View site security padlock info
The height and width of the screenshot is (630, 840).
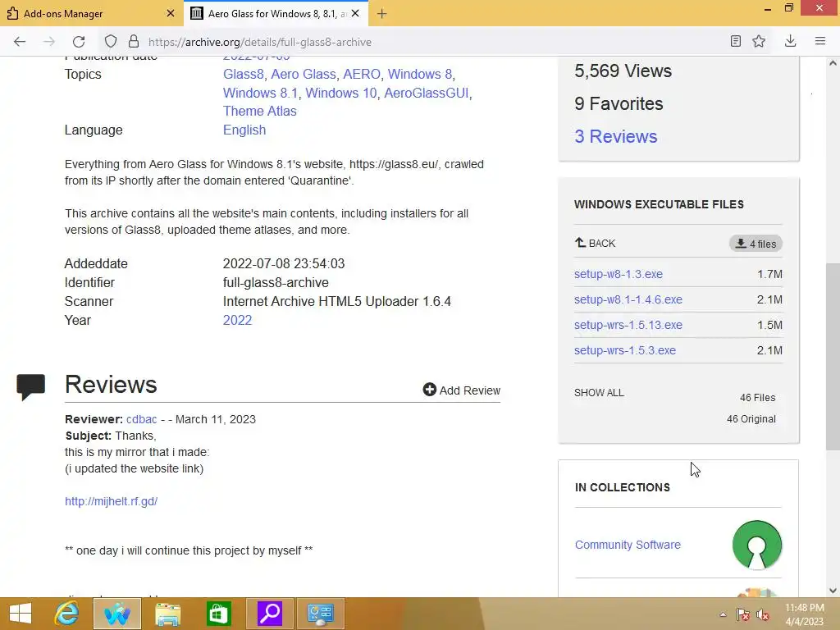click(134, 42)
